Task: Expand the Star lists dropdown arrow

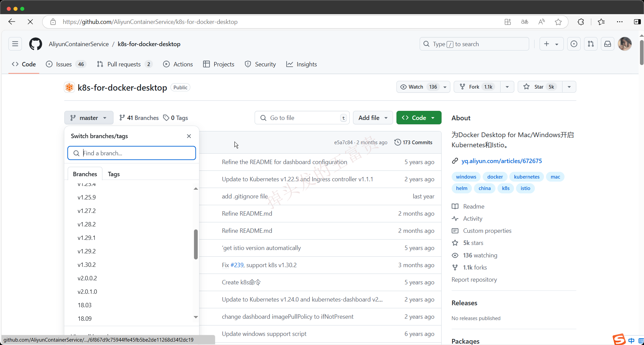Action: point(569,87)
